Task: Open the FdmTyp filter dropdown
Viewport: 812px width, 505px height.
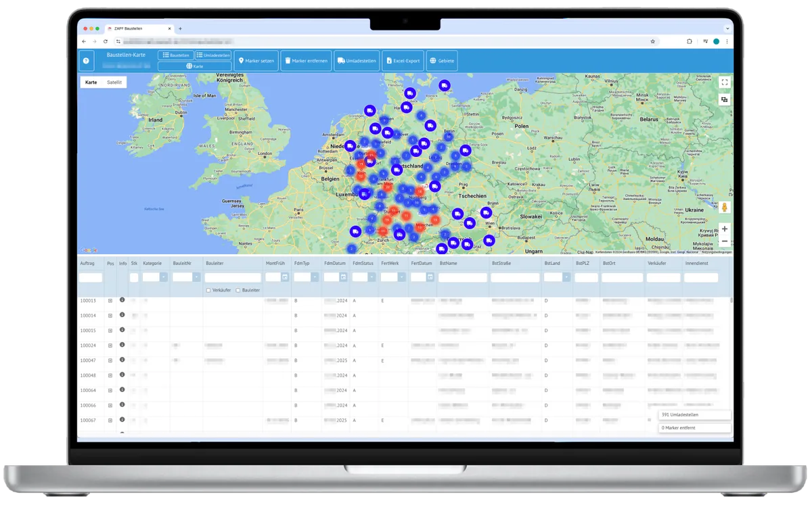Action: [315, 277]
